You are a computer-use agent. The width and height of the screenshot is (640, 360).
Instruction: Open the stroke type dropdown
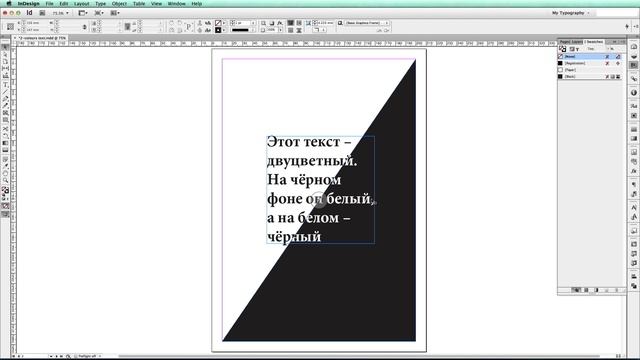point(243,30)
